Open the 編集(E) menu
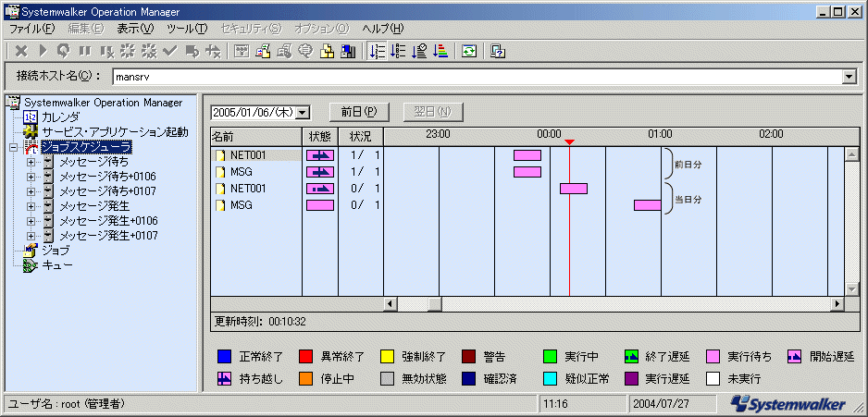 [x=86, y=29]
